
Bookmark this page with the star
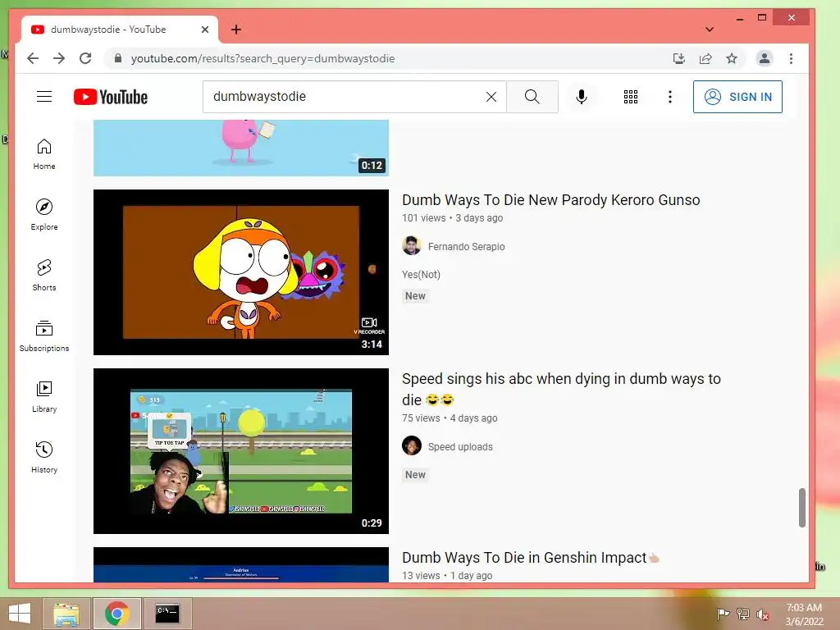(x=732, y=58)
